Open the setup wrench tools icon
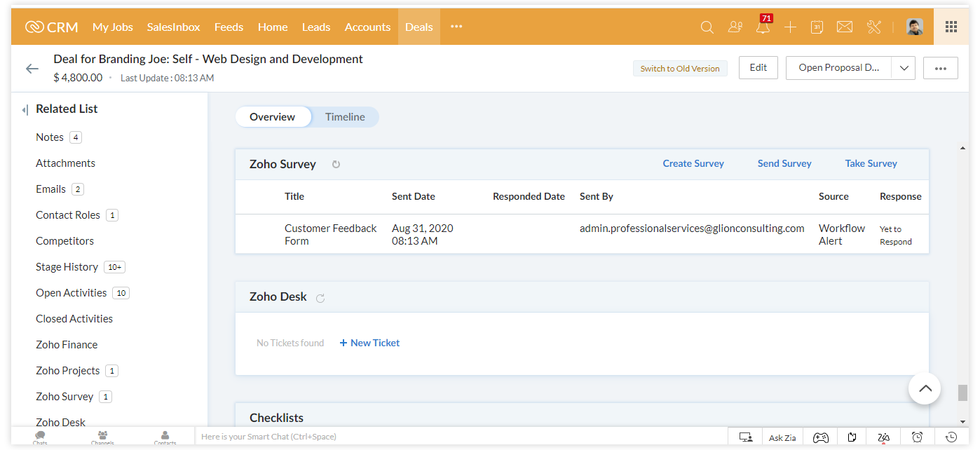Image resolution: width=980 pixels, height=450 pixels. pos(873,27)
